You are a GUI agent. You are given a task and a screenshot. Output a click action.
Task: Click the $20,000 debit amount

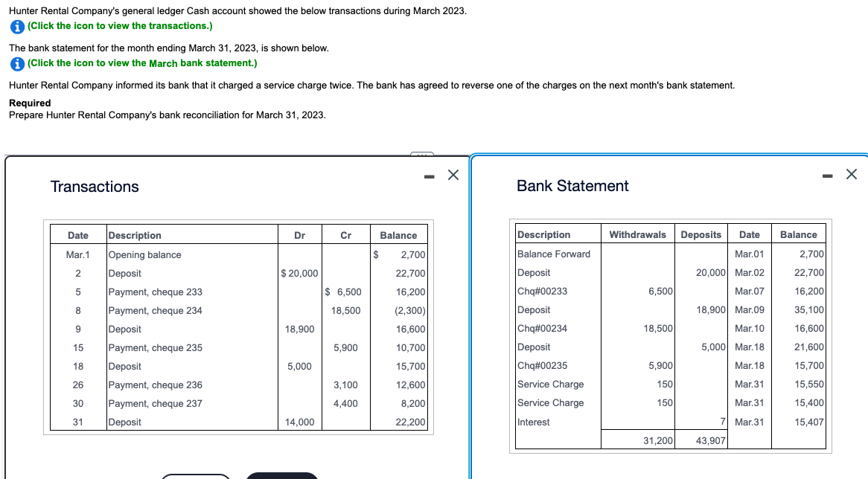tap(299, 273)
